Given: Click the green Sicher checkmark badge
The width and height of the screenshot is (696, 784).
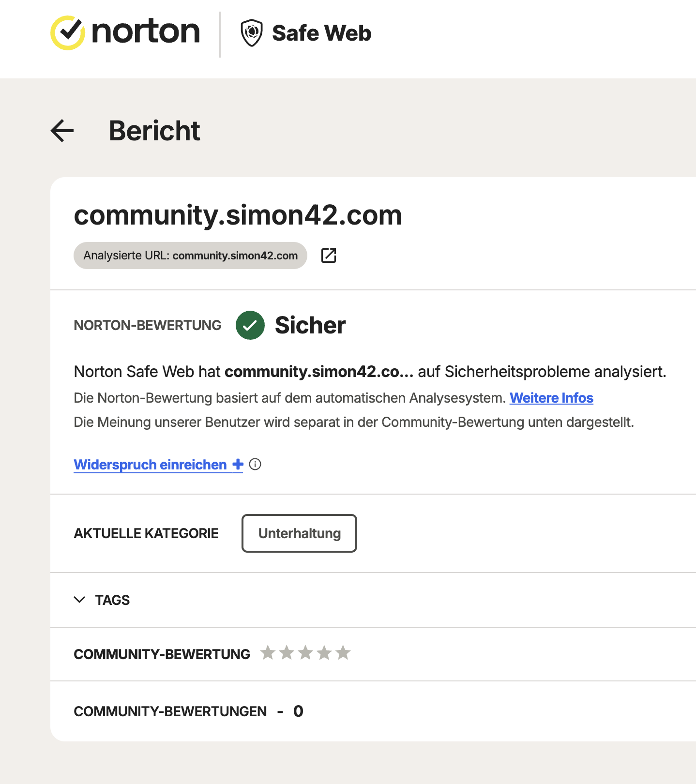Looking at the screenshot, I should coord(250,325).
